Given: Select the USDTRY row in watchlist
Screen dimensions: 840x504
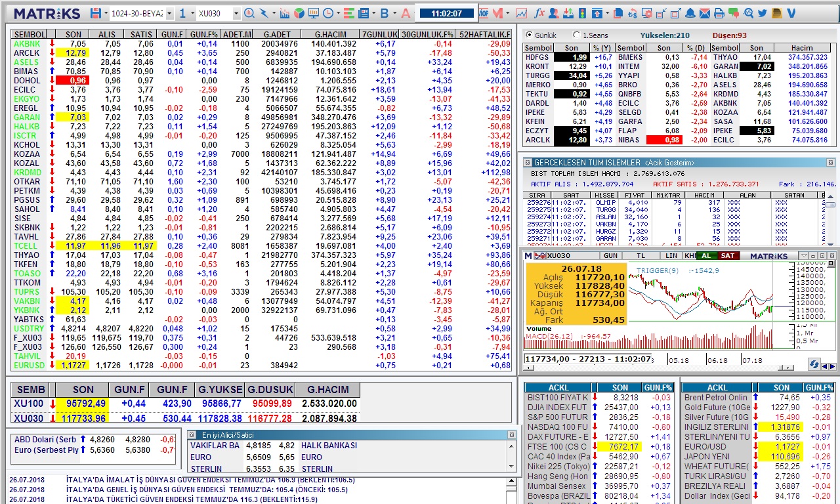Looking at the screenshot, I should click(x=262, y=328).
